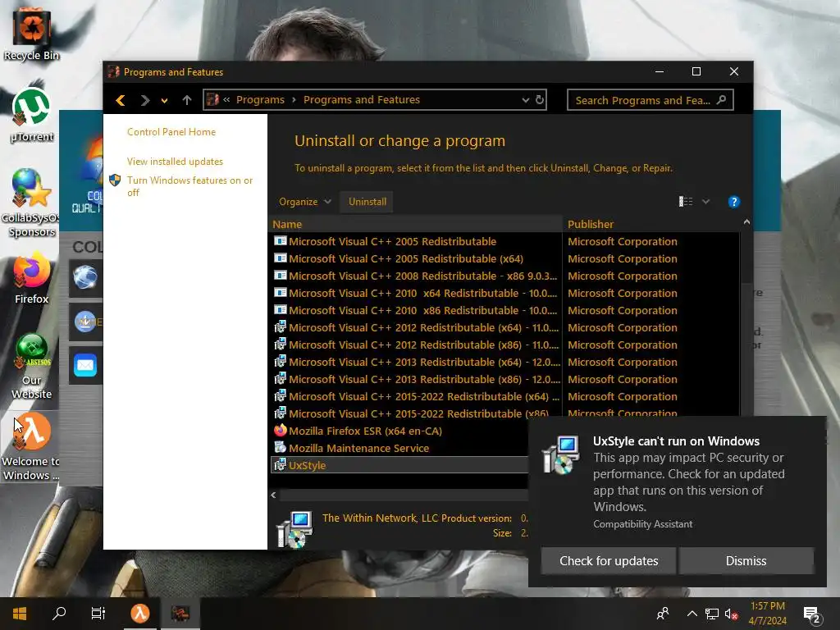Screen dimensions: 840x630
Task: Go back with the navigation arrow
Action: (121, 100)
